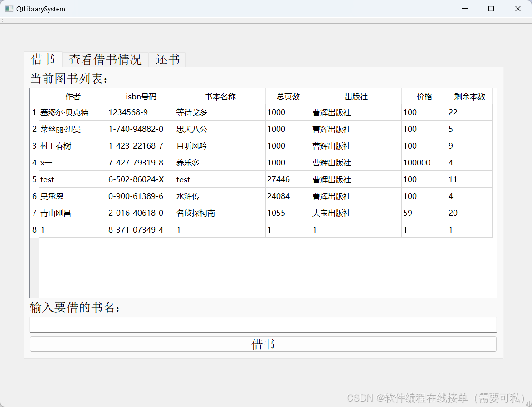This screenshot has height=407, width=532.
Task: Click the 借书 button below the input
Action: tap(263, 344)
